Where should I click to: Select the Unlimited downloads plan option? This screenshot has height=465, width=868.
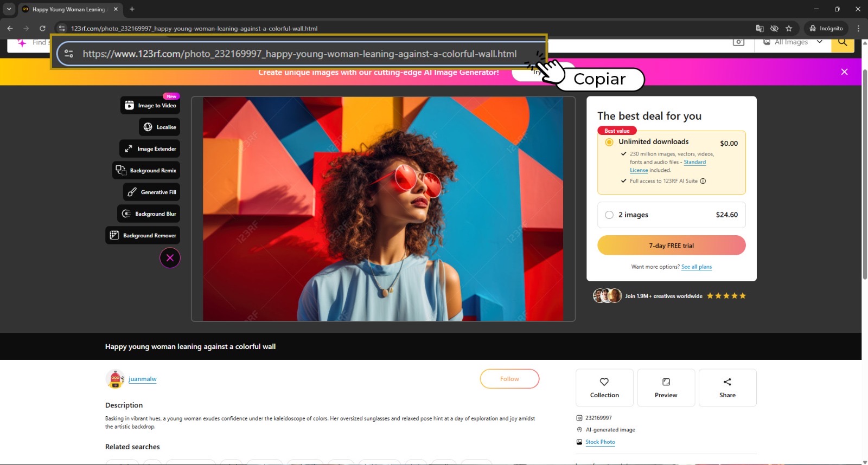point(609,142)
